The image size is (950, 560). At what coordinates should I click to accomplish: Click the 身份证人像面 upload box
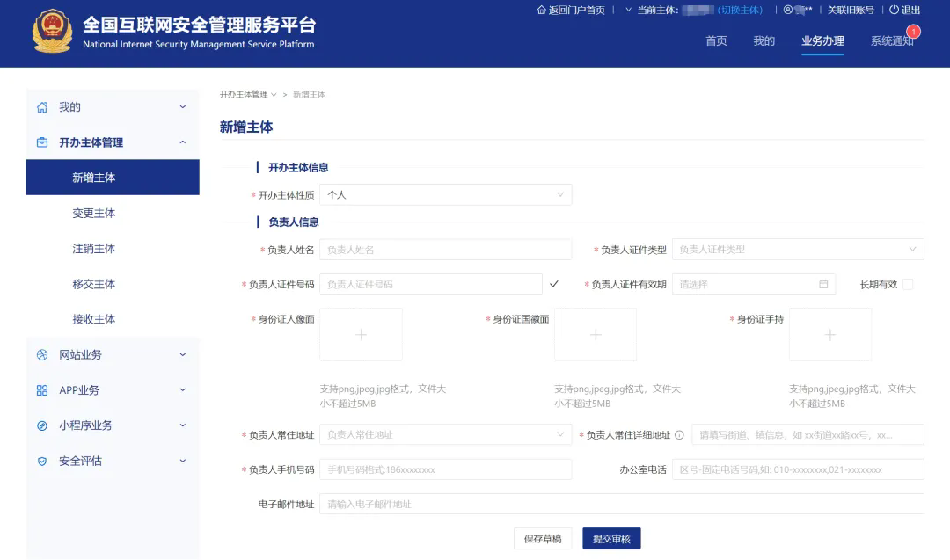(x=361, y=334)
